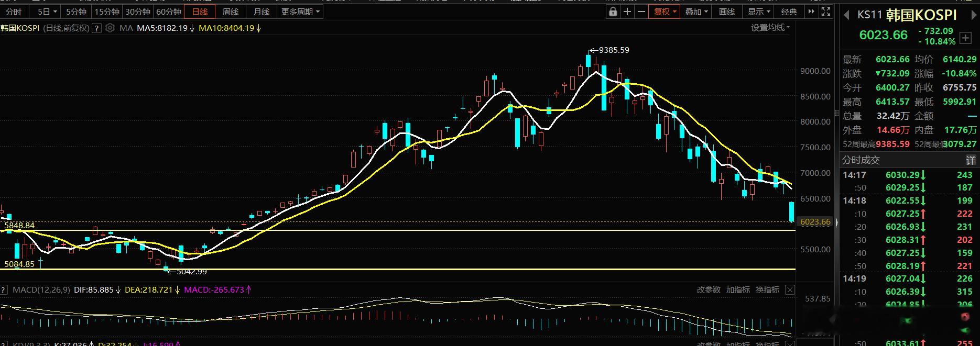Click the 均价 6140.29 value
This screenshot has height=346, width=980.
pos(960,60)
